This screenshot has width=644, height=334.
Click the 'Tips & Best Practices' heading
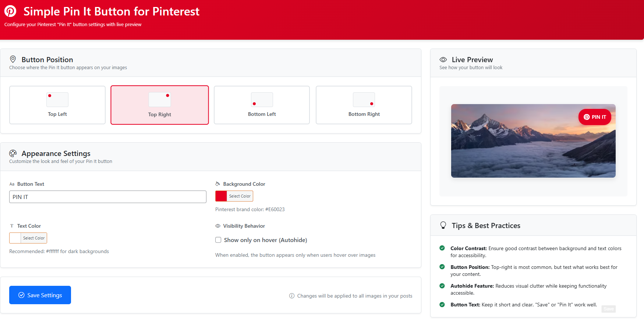click(x=486, y=225)
